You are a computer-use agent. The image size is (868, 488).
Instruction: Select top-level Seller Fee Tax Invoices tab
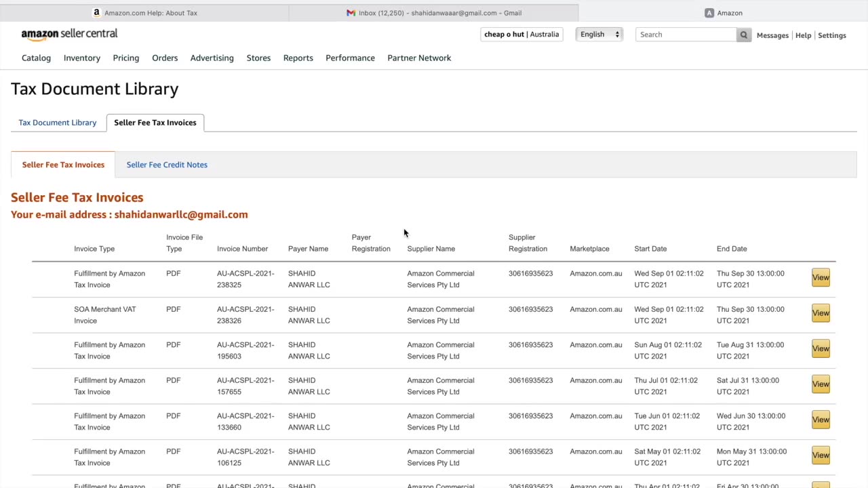pos(155,123)
